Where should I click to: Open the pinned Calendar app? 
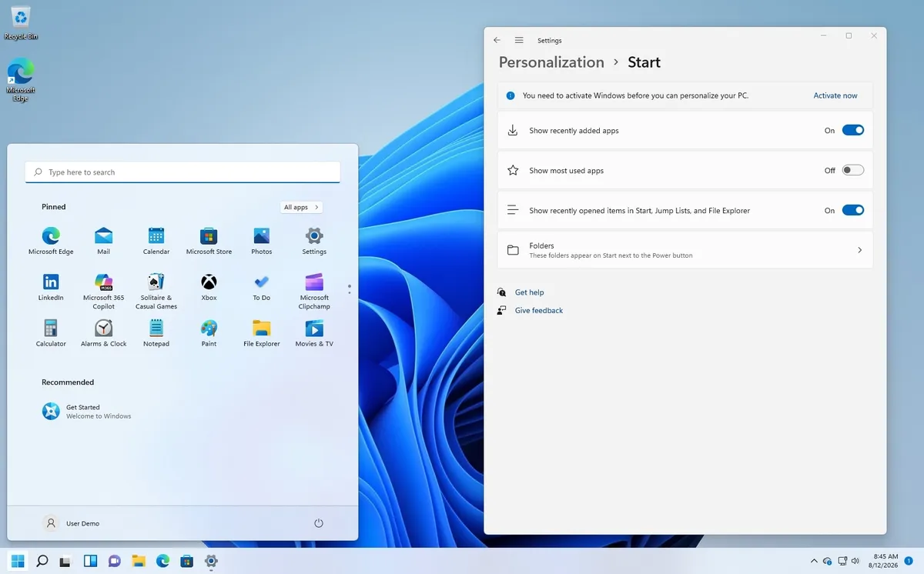point(156,241)
